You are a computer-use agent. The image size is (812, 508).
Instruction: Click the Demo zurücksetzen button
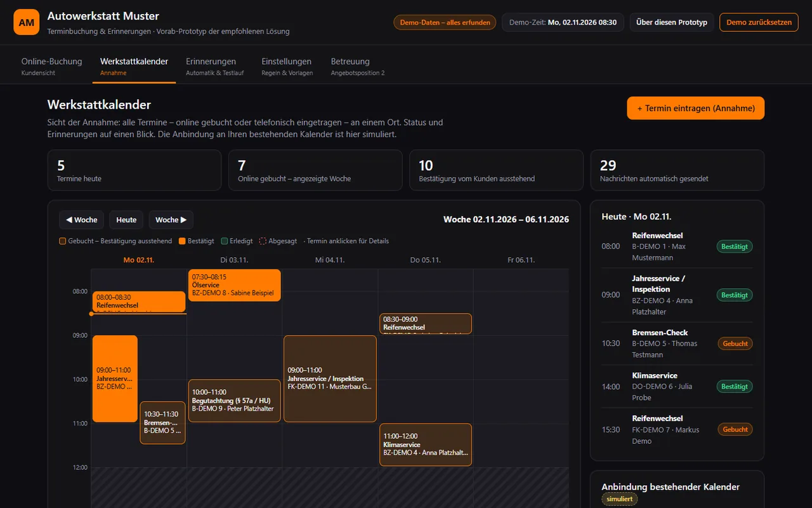pyautogui.click(x=759, y=22)
